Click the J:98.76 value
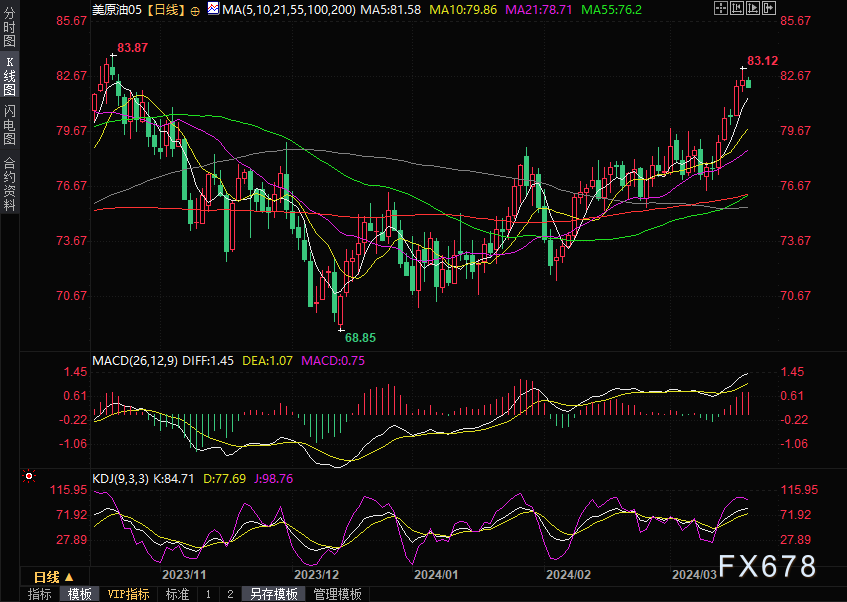The width and height of the screenshot is (847, 602). pyautogui.click(x=273, y=479)
